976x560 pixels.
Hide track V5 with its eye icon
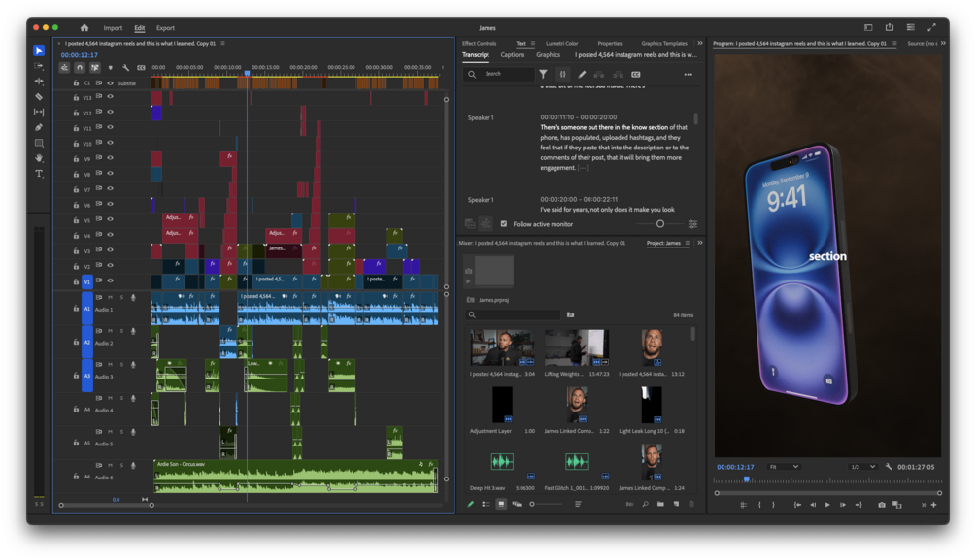[110, 219]
